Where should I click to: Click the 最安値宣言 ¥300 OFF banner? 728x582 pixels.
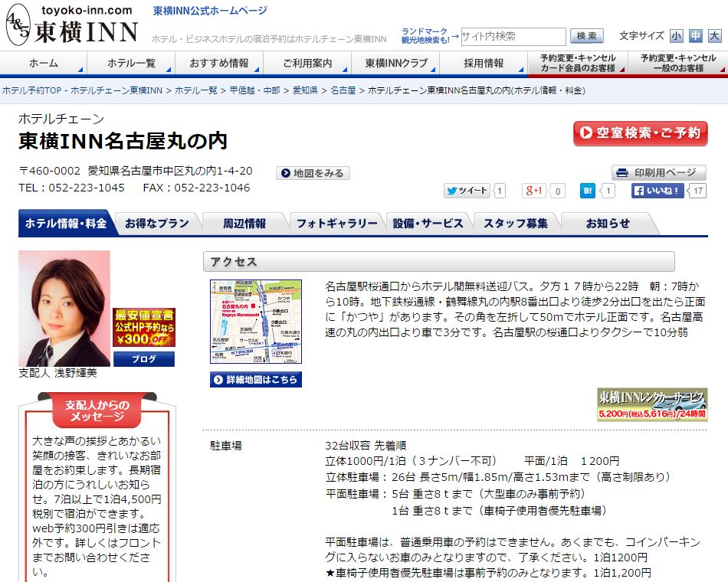144,328
